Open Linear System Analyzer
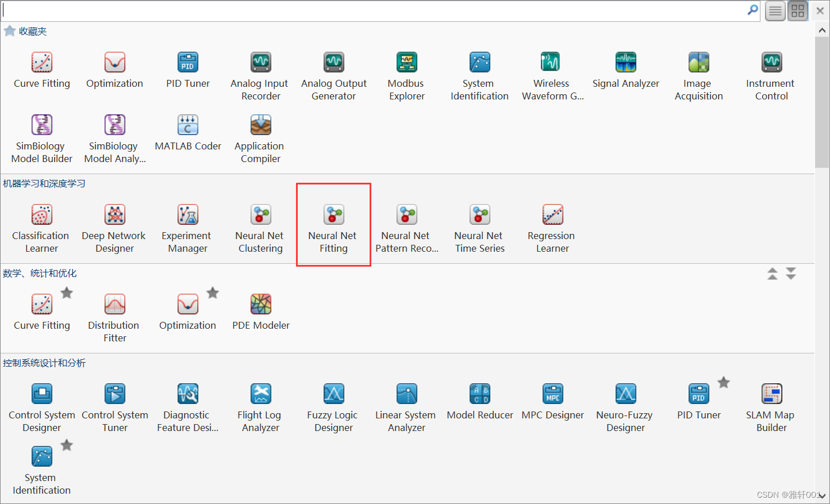The height and width of the screenshot is (504, 830). (407, 409)
